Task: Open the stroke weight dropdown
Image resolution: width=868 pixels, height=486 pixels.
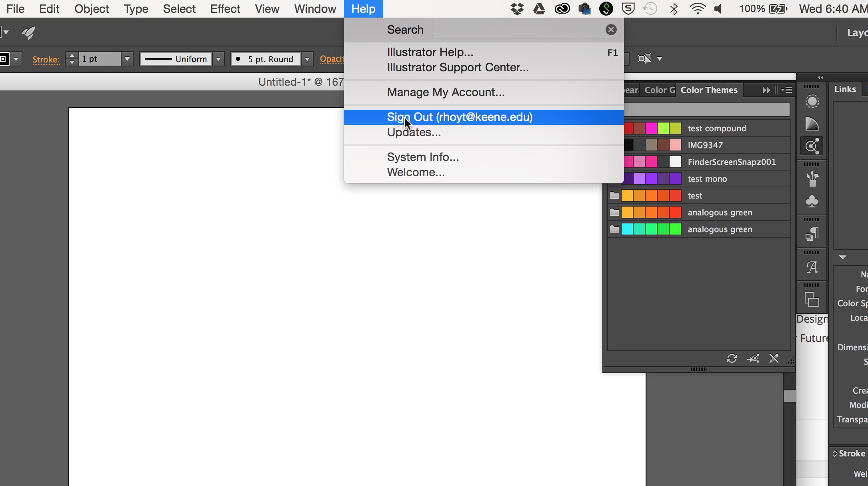Action: pos(127,59)
